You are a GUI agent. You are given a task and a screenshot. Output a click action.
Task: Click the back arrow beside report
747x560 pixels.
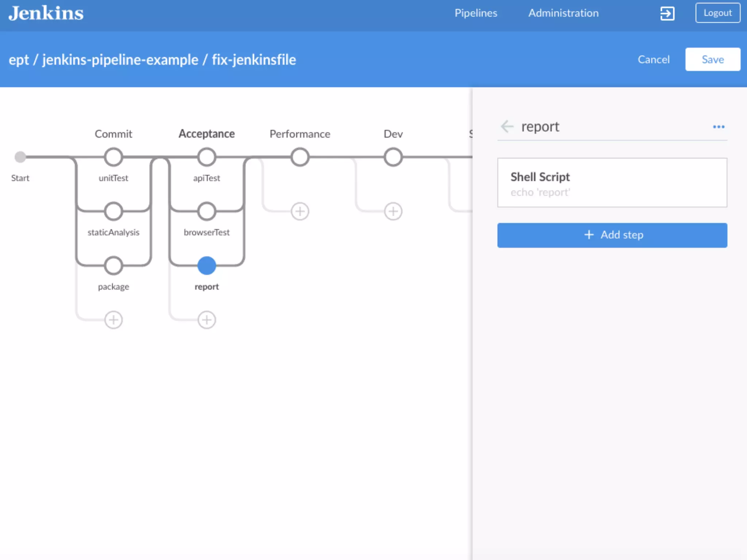[x=507, y=127]
